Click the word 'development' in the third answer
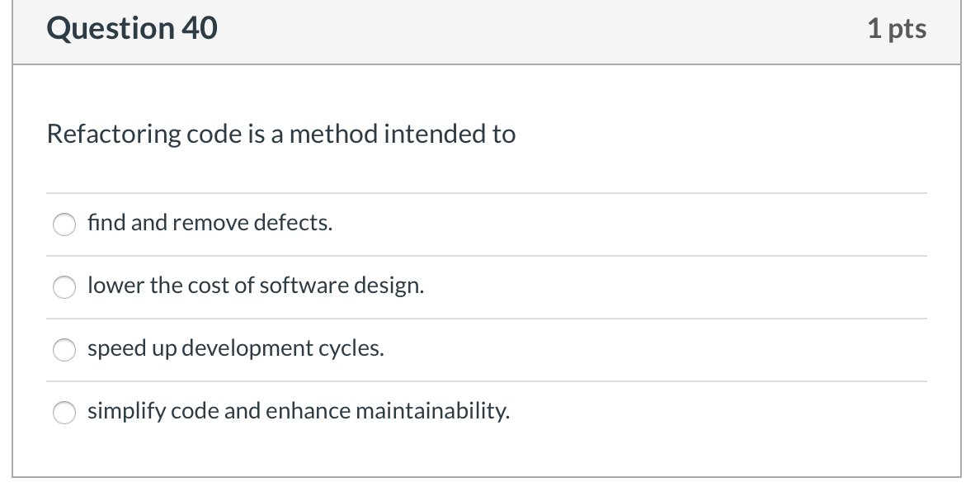 coord(247,348)
